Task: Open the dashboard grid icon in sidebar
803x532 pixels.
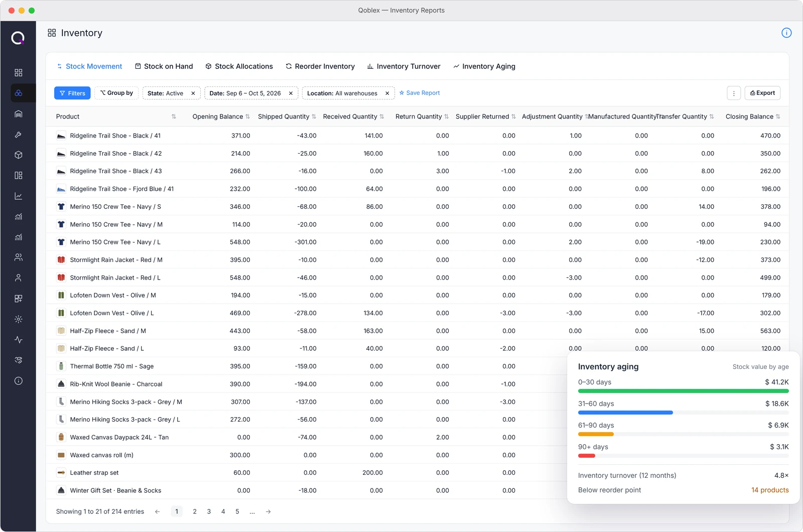Action: [19, 73]
